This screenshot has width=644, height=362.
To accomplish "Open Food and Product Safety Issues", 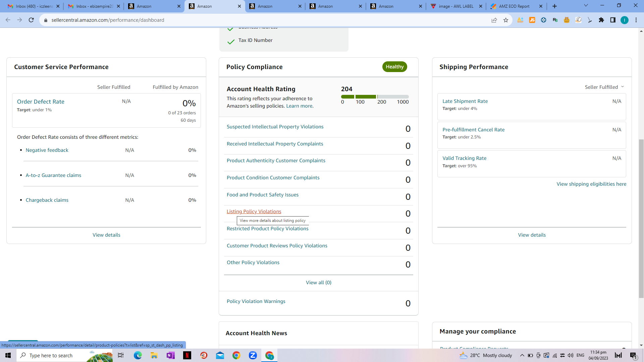I will (263, 195).
